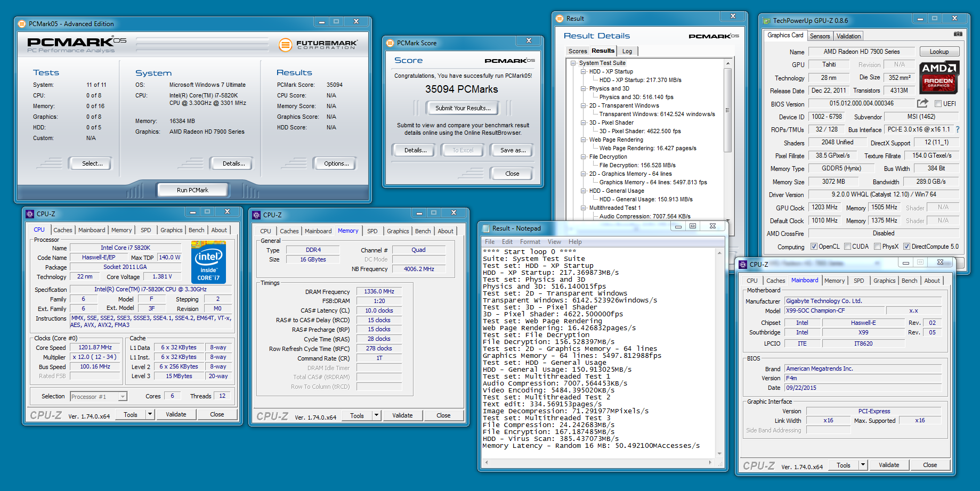The width and height of the screenshot is (980, 491).
Task: Collapse the File Decryption node
Action: coord(584,157)
